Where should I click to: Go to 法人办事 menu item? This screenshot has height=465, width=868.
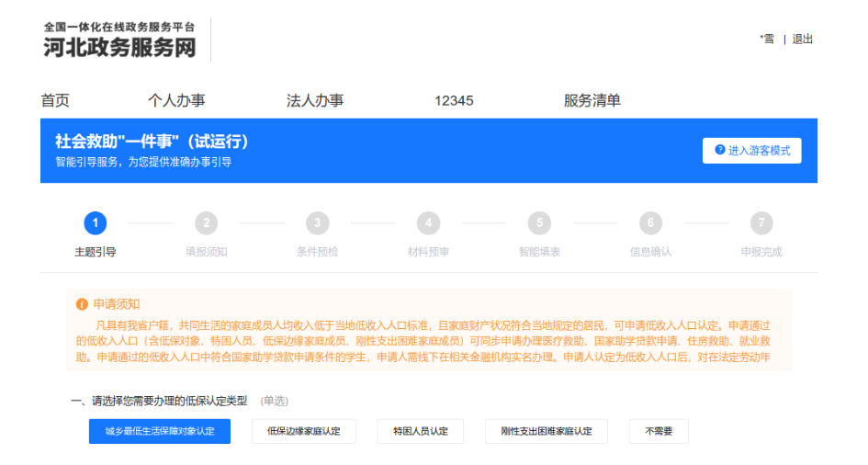coord(315,100)
